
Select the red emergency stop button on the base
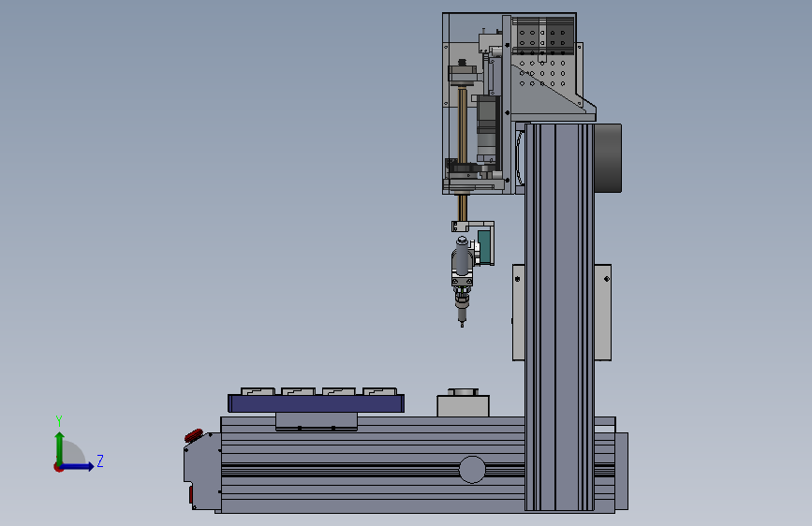click(194, 435)
